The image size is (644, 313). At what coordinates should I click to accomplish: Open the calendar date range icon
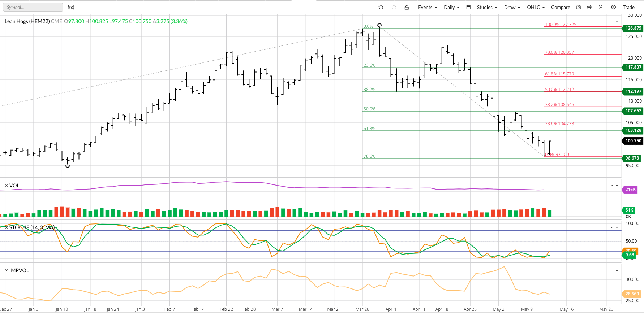(468, 7)
